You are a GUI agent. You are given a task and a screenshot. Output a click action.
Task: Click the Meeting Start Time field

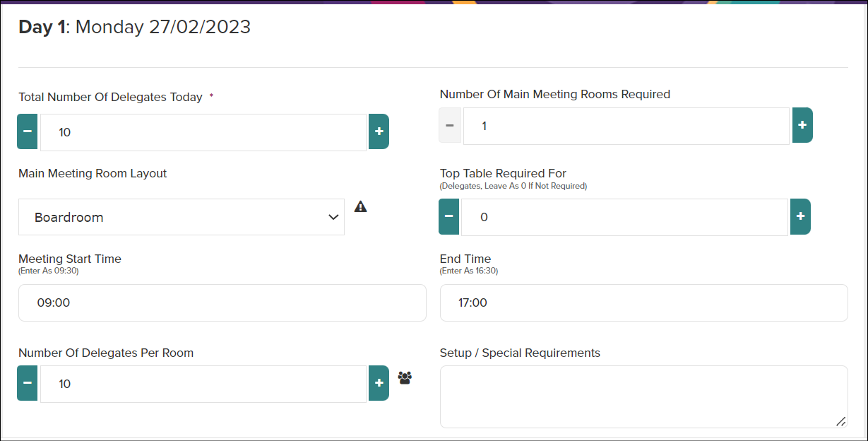click(x=222, y=302)
